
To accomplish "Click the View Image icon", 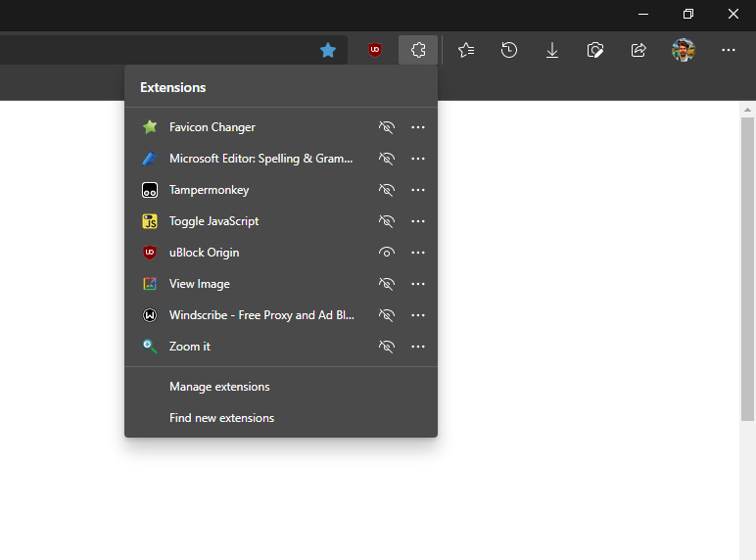I will point(150,284).
